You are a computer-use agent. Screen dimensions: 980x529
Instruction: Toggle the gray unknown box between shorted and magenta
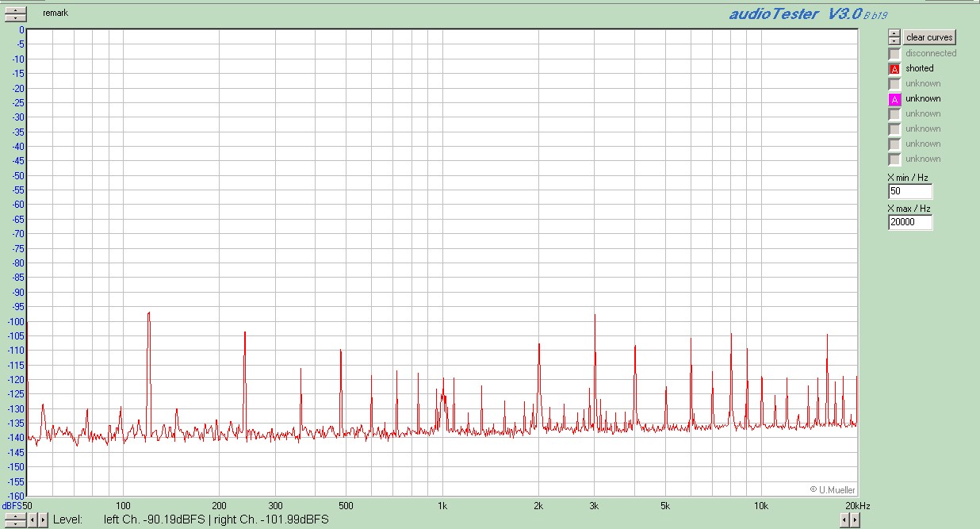(894, 84)
